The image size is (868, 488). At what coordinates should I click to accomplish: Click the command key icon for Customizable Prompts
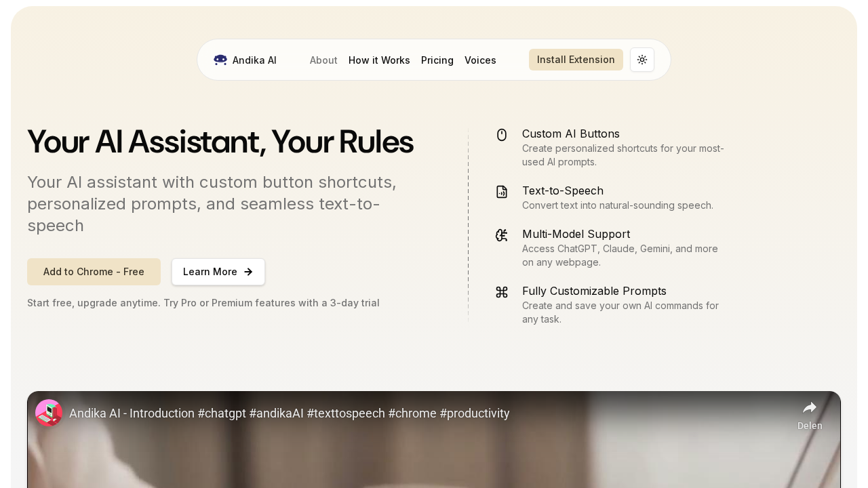pos(502,292)
